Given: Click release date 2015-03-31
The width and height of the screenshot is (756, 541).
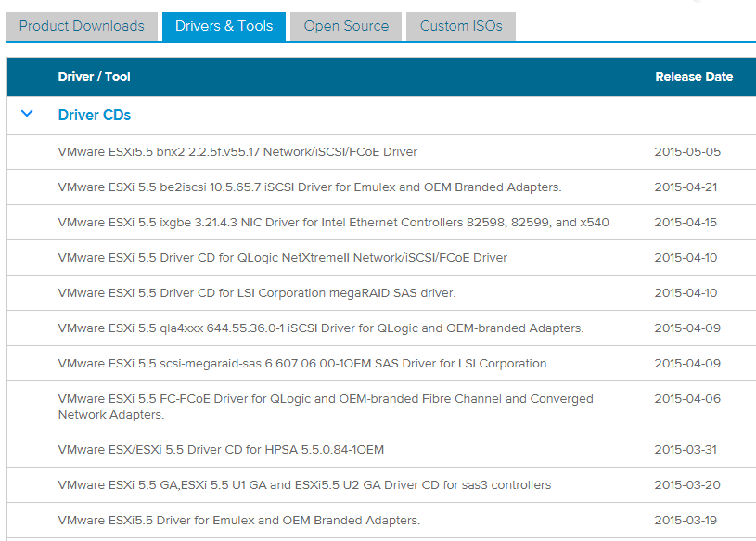Looking at the screenshot, I should (686, 449).
